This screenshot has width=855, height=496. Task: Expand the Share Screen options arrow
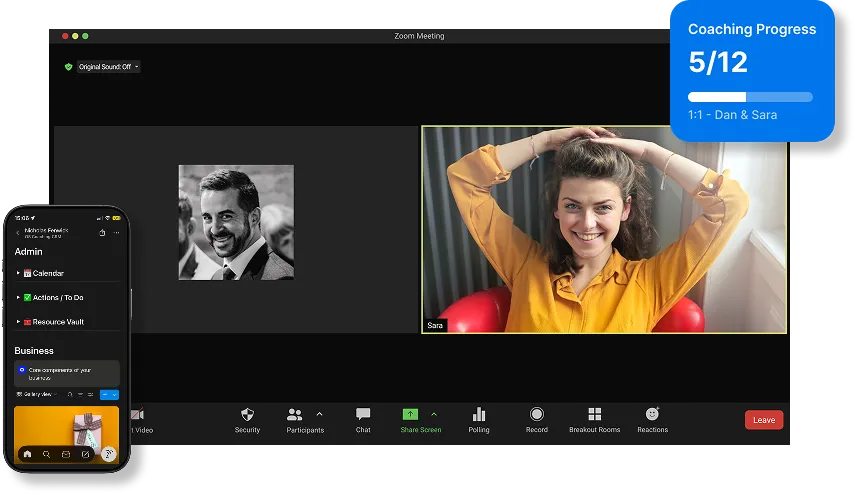pos(434,413)
